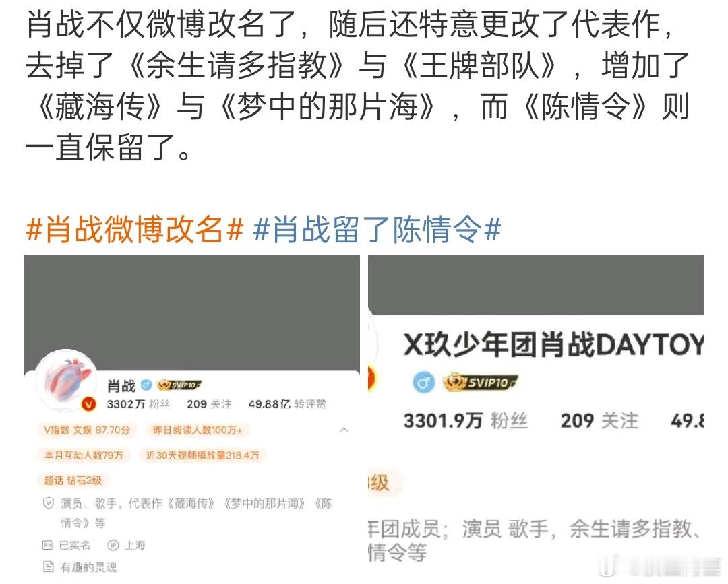Select the 近30天视频播放量318.4万 tag
Viewport: 728px width, 584px height.
click(x=202, y=455)
